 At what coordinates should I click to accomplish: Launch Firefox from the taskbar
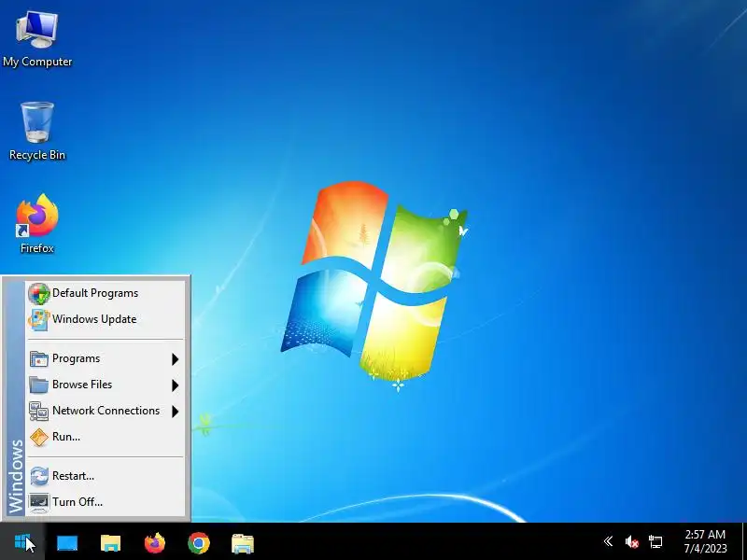coord(155,543)
